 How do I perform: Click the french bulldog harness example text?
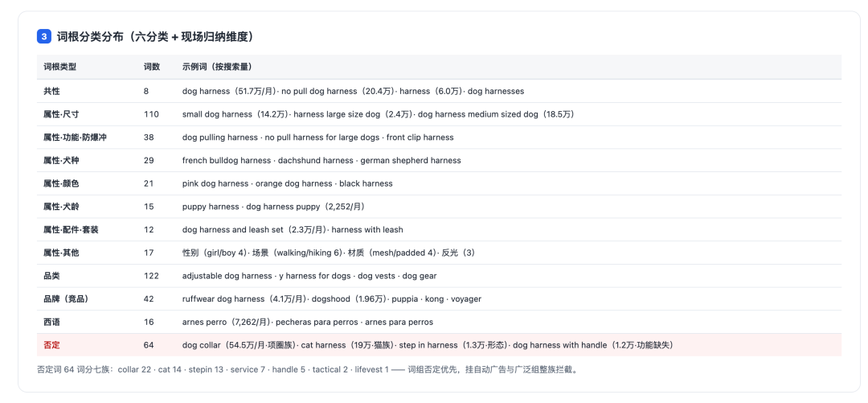click(227, 160)
